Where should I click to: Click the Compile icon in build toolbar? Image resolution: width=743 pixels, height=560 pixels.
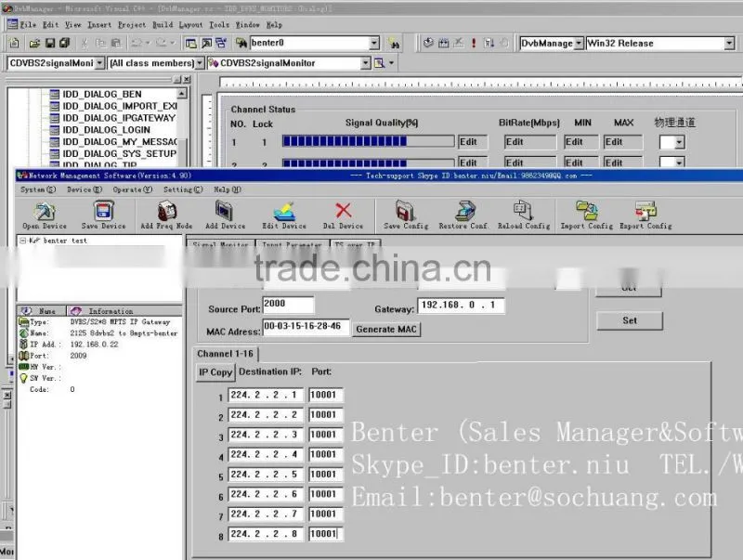pos(428,43)
